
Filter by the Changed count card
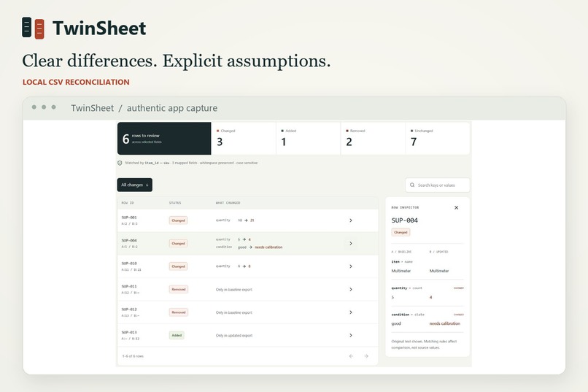(x=244, y=139)
